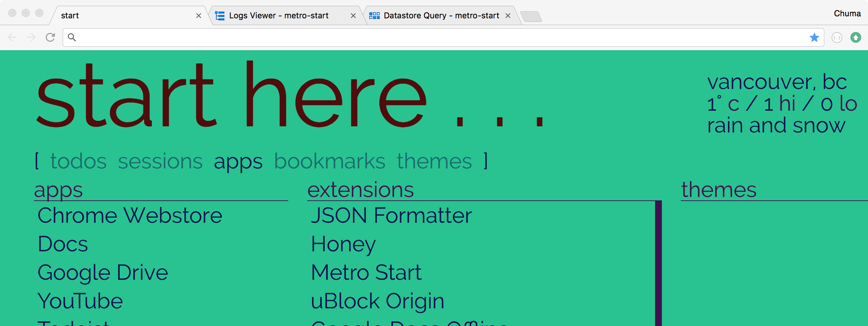Click the bookmark star in the address bar

[x=814, y=37]
